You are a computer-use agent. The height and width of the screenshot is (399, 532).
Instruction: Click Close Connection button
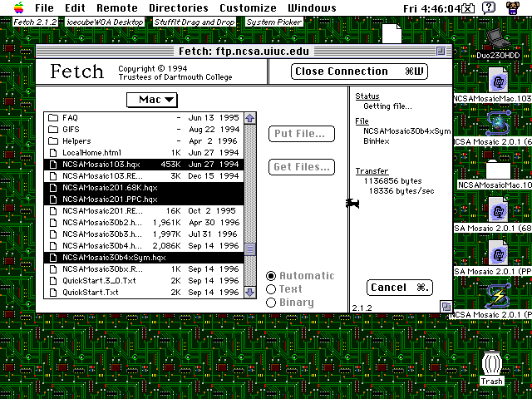[x=359, y=71]
